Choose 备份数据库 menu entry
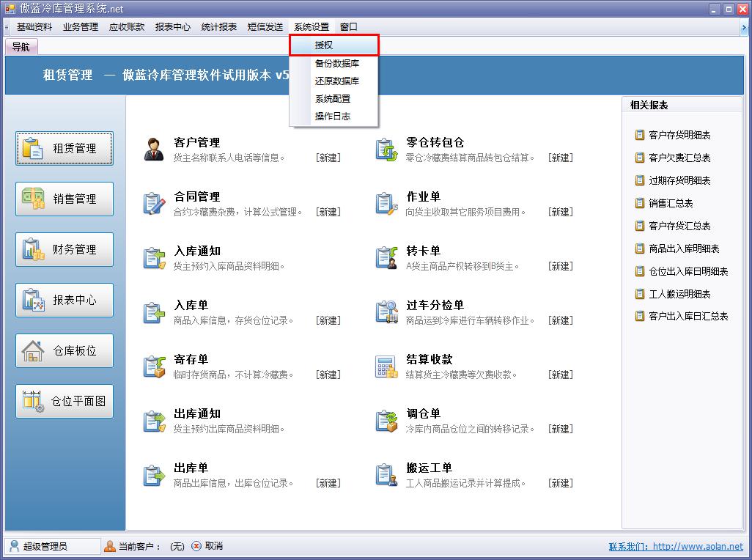The height and width of the screenshot is (560, 752). coord(336,64)
